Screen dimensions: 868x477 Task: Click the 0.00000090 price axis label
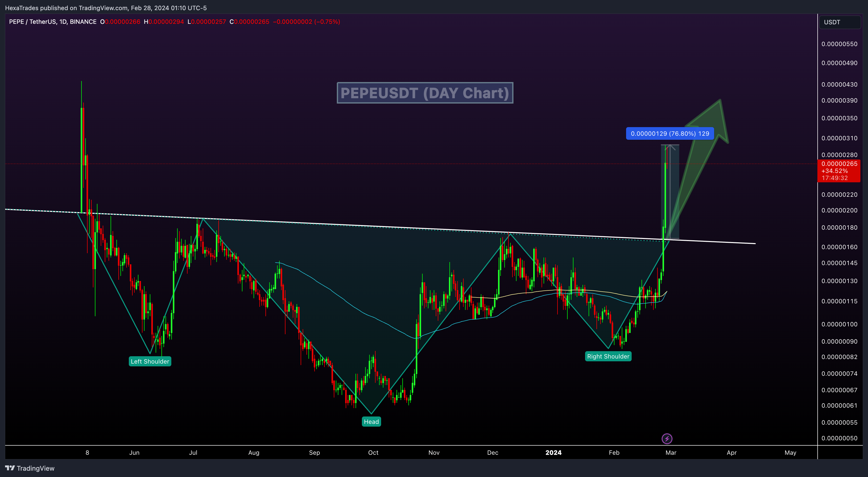point(839,342)
